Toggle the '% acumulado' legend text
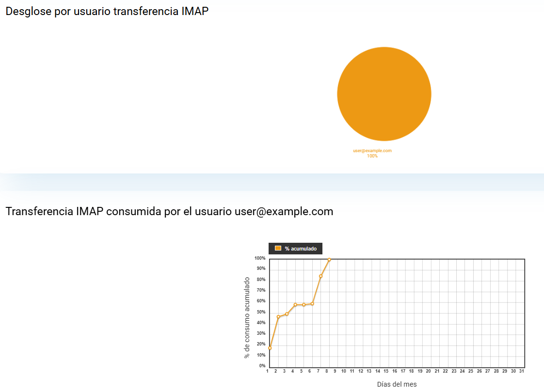Image resolution: width=544 pixels, height=392 pixels. [x=301, y=249]
